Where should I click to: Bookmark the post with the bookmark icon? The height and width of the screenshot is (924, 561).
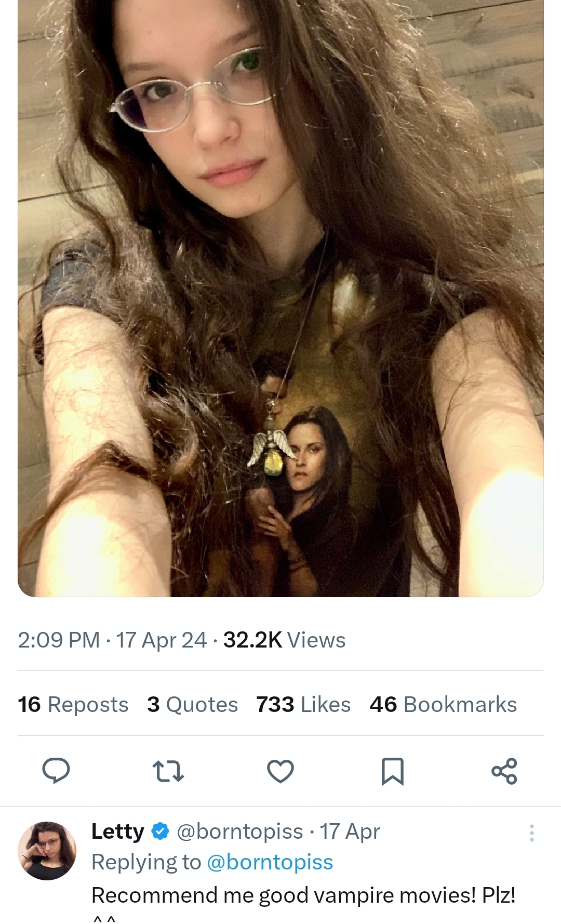392,771
